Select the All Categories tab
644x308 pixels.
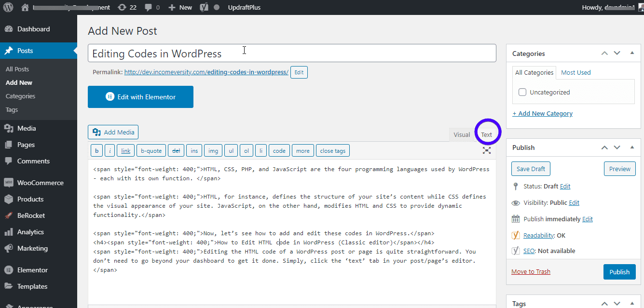[x=534, y=72]
